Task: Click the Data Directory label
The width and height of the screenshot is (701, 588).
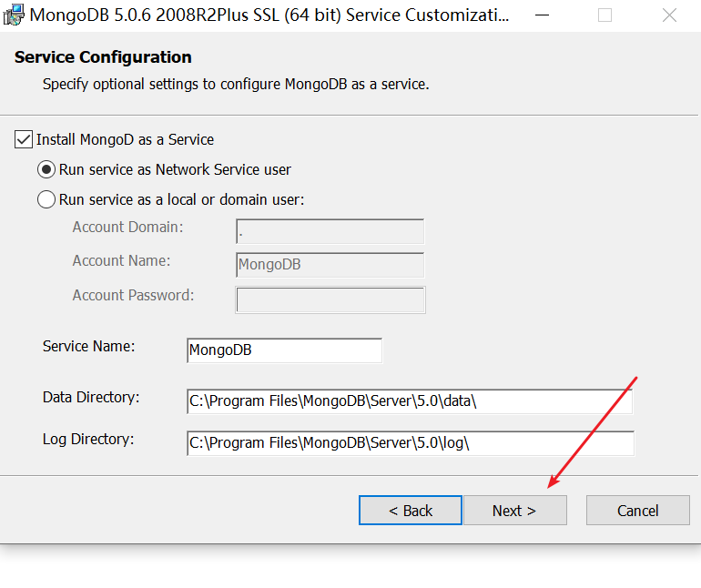Action: point(91,397)
